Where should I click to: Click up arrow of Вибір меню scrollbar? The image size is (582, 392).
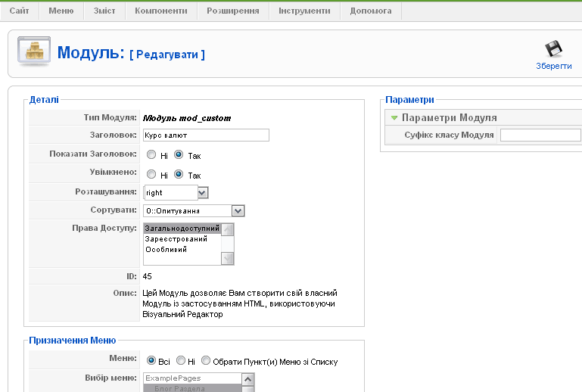(x=248, y=379)
